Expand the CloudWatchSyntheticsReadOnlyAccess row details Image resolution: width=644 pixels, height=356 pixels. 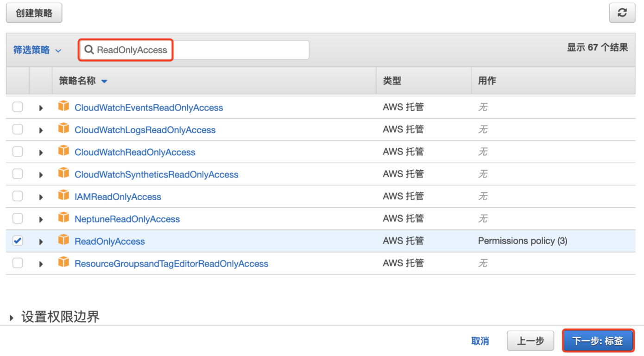(41, 175)
